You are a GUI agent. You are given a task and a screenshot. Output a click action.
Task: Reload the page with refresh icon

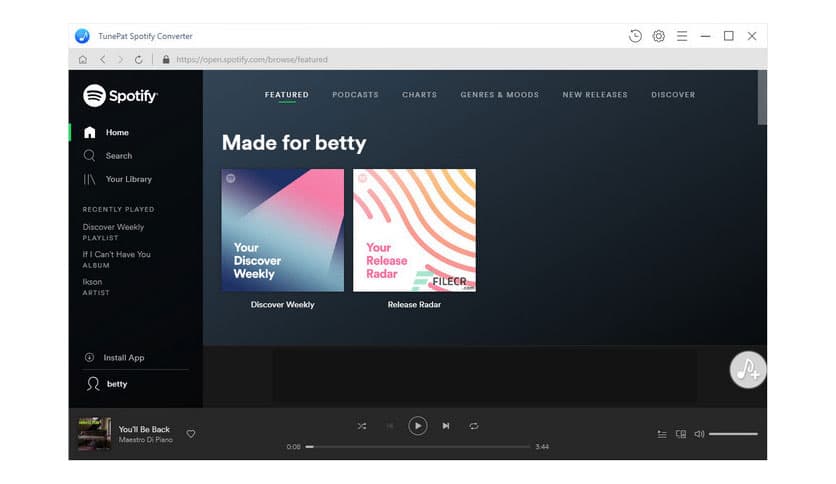[x=139, y=60]
